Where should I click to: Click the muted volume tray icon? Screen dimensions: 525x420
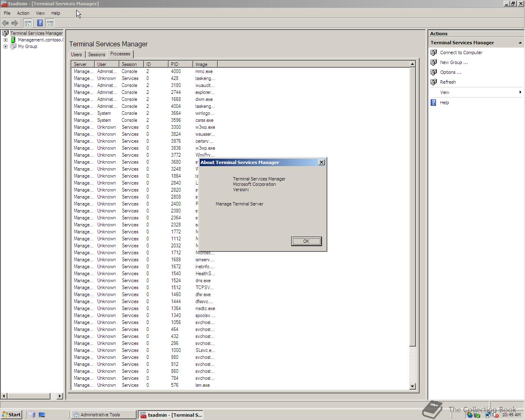[495, 415]
